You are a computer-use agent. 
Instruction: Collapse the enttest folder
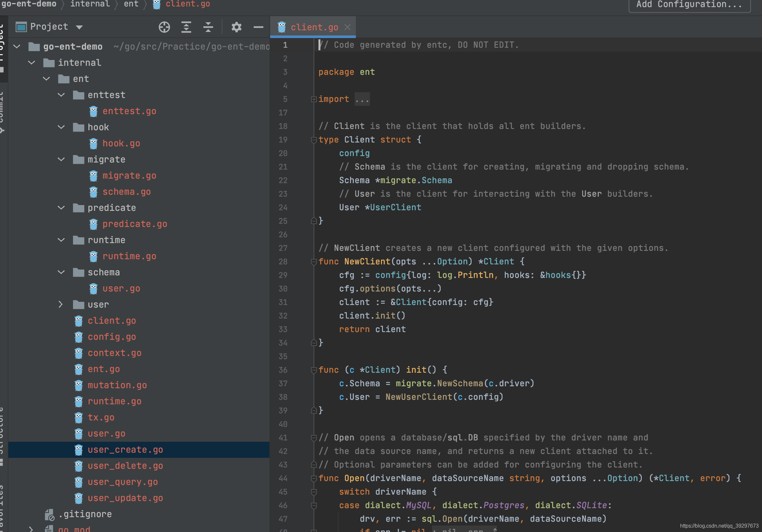click(61, 95)
